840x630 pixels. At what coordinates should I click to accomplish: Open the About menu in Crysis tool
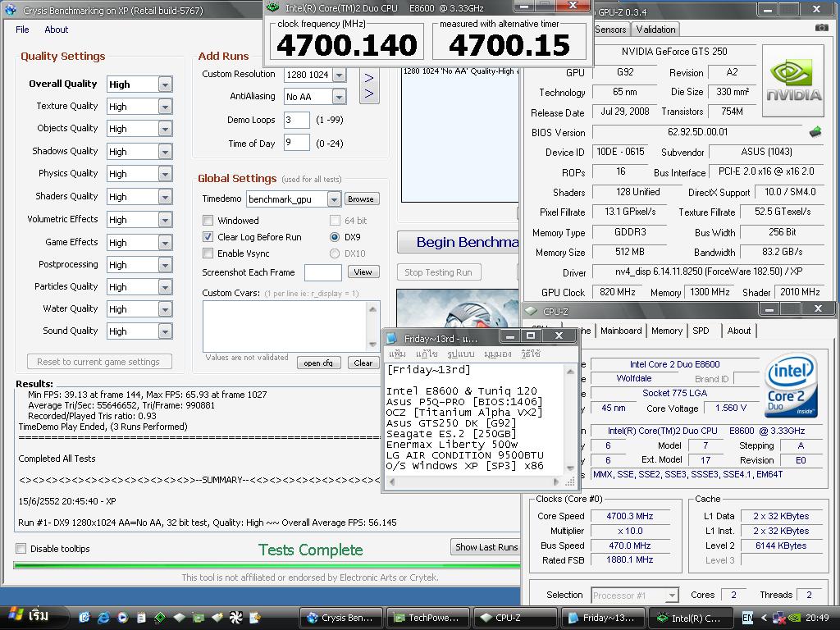[x=57, y=30]
